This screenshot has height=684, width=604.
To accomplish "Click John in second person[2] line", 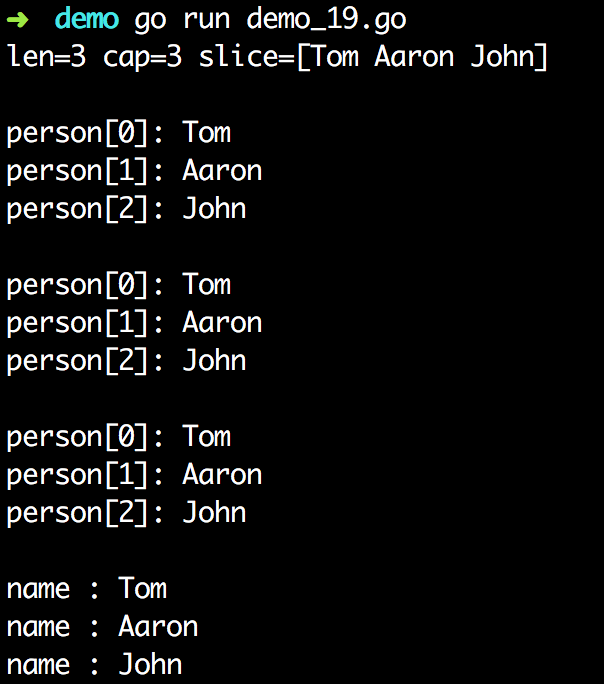I will (x=215, y=361).
